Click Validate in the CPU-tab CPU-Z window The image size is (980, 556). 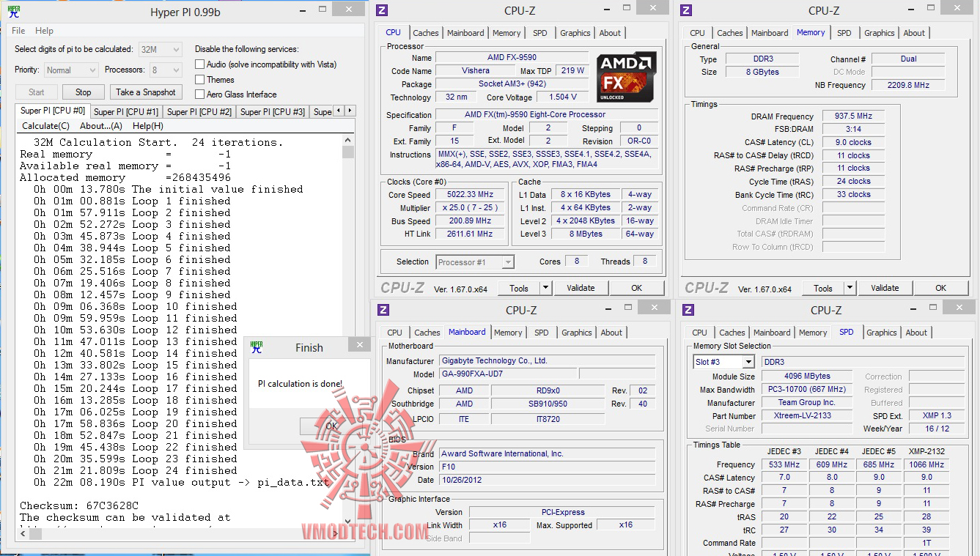(x=581, y=288)
